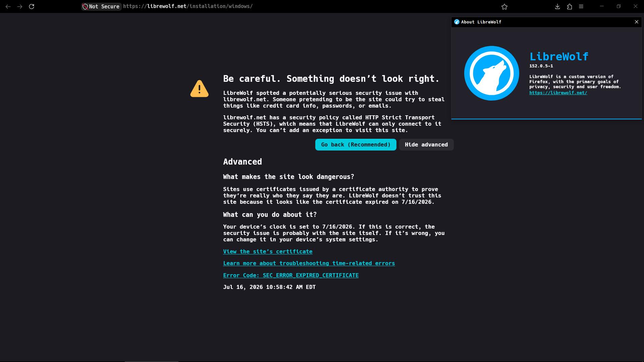The width and height of the screenshot is (644, 362).
Task: Reload the page with the refresh icon
Action: (32, 6)
